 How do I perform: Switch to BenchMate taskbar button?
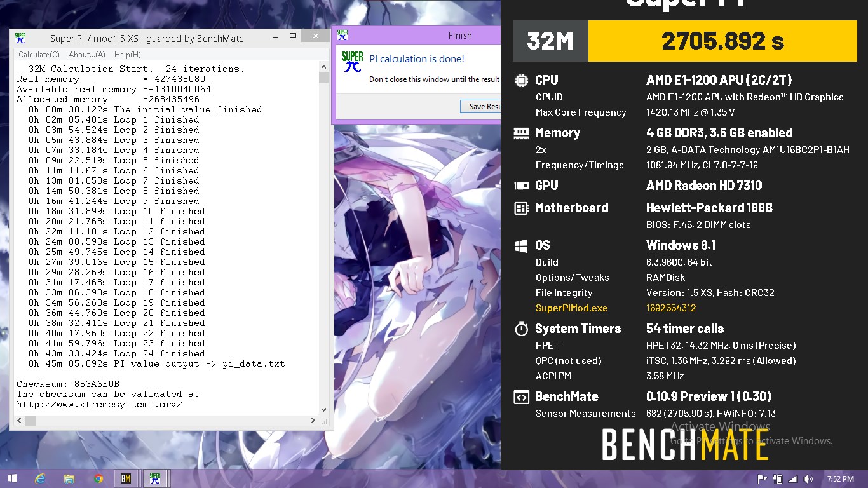click(126, 478)
